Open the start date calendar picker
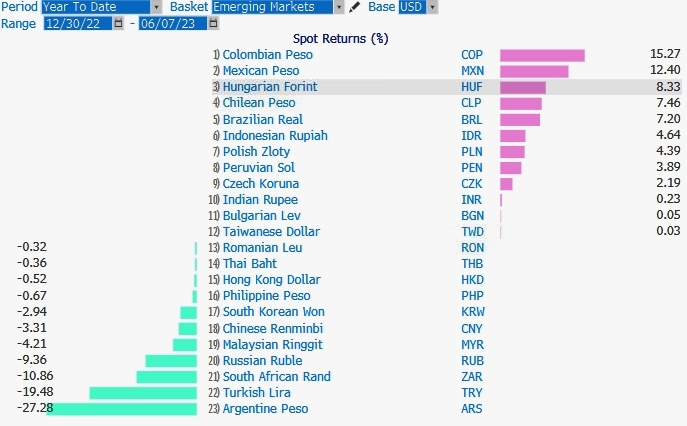This screenshot has width=687, height=426. 119,23
